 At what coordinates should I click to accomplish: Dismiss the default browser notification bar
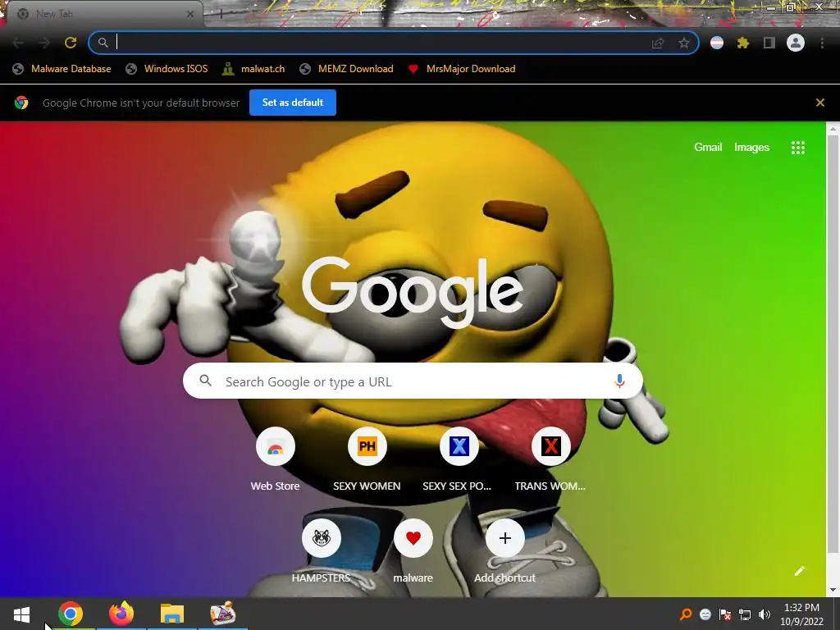[819, 103]
